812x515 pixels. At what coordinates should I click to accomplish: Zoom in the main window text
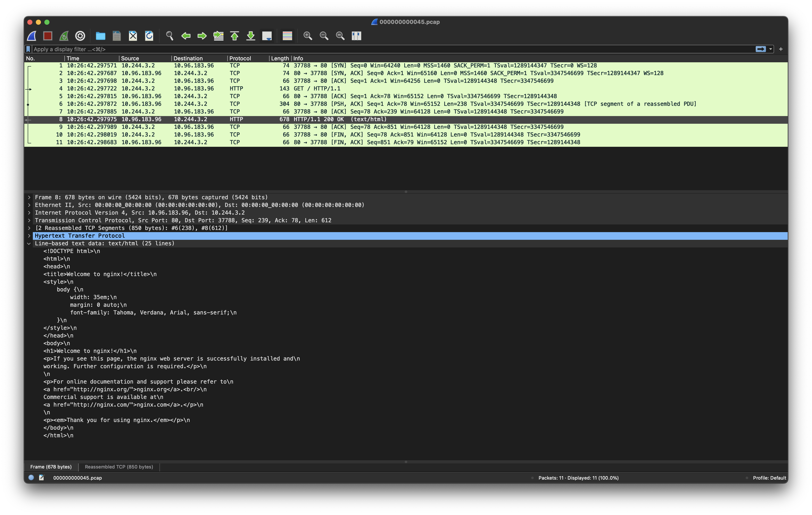point(308,36)
